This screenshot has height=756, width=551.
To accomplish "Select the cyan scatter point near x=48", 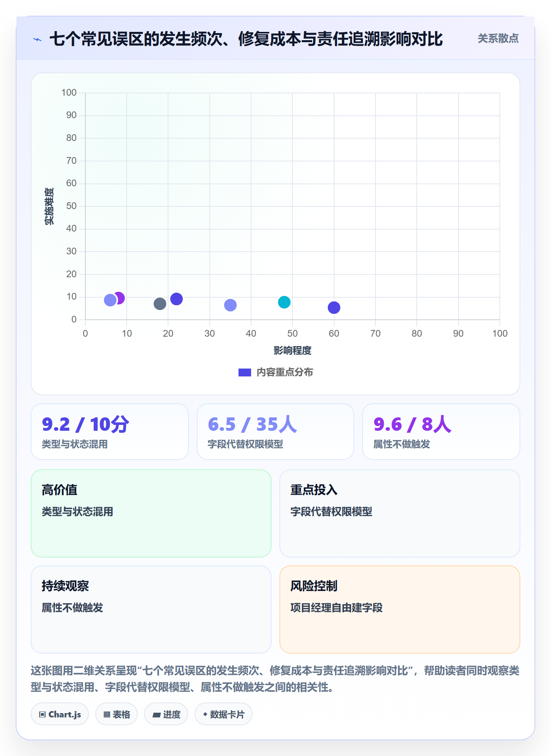I will pos(284,302).
